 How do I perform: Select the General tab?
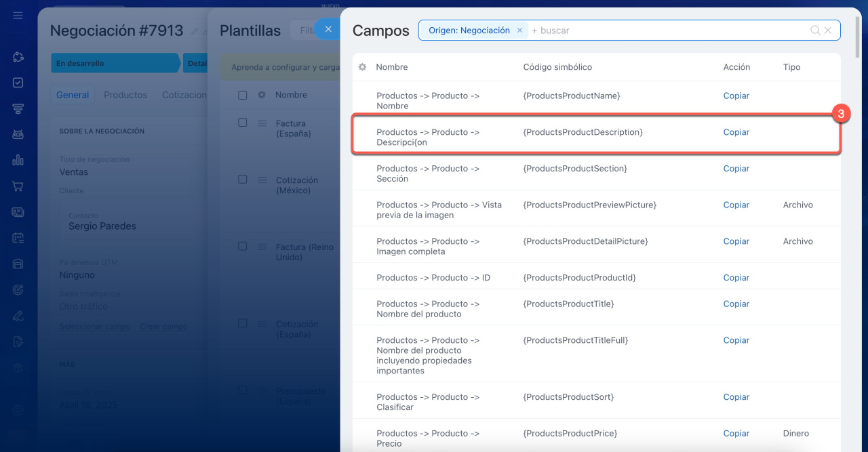[x=73, y=95]
